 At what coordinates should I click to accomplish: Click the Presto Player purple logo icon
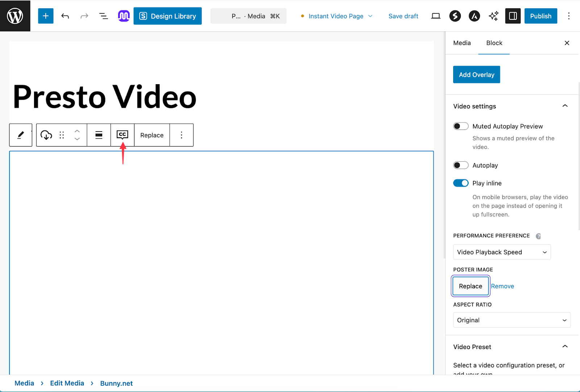(124, 16)
